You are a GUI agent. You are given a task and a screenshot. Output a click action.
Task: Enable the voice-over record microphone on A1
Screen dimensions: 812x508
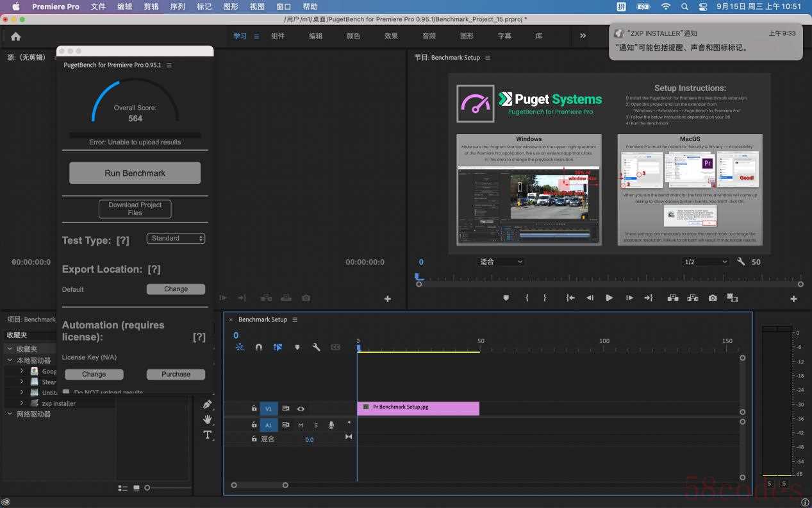pos(331,425)
